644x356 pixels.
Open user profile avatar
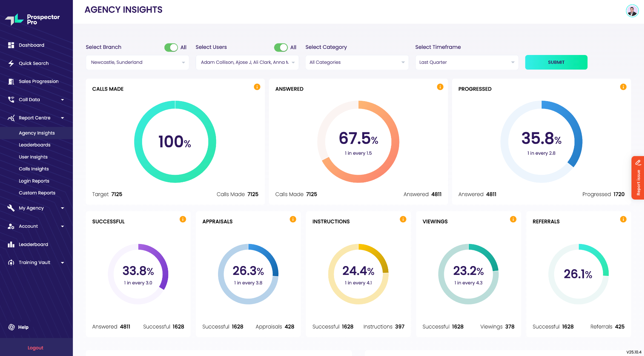click(632, 11)
